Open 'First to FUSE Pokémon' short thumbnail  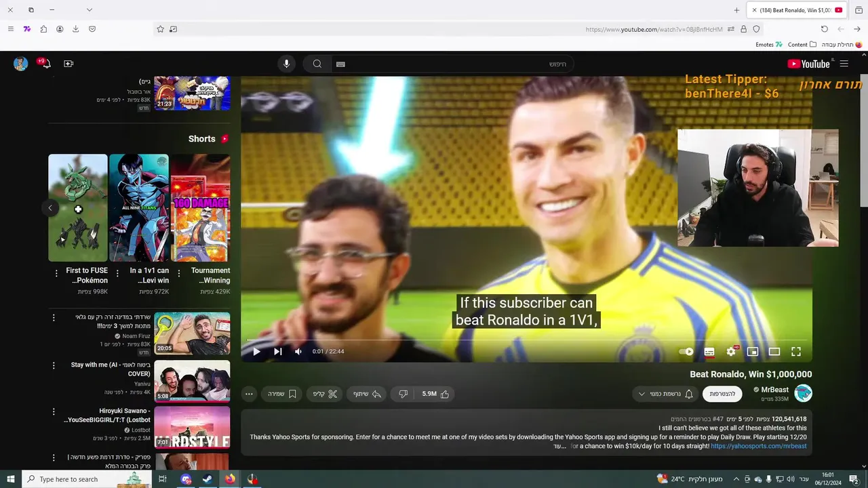coord(78,207)
